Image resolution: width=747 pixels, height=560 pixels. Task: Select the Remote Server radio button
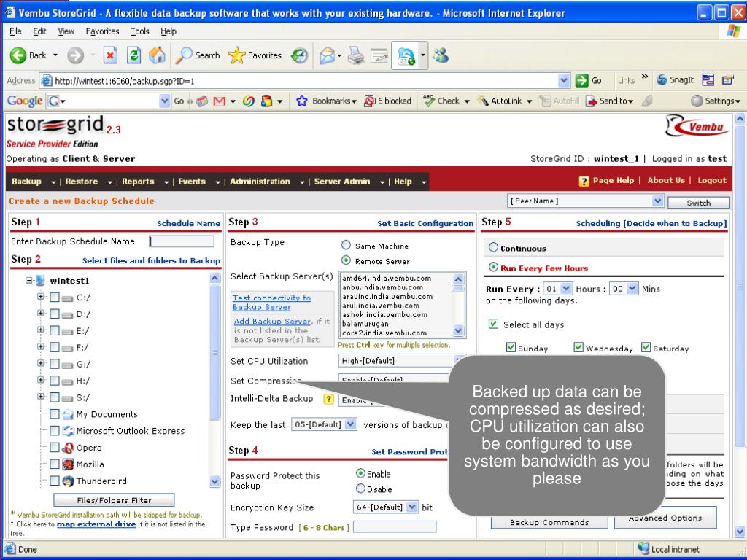pyautogui.click(x=346, y=260)
